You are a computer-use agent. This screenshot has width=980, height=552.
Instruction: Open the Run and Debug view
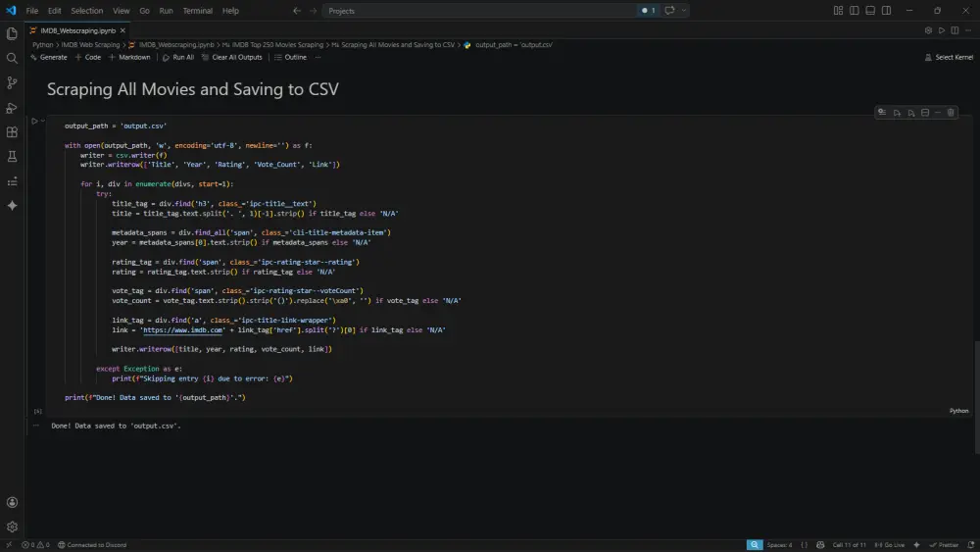point(12,108)
